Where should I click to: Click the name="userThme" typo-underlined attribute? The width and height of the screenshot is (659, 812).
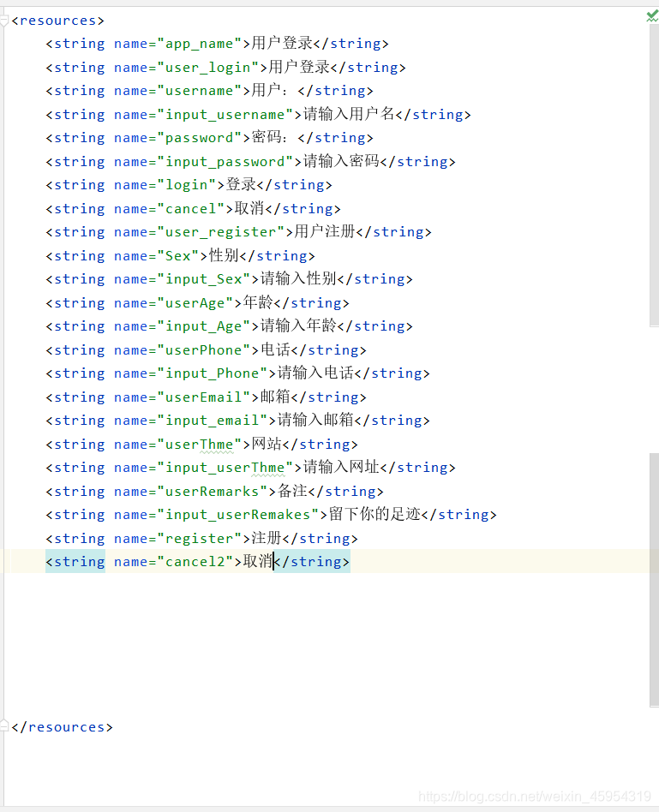click(177, 445)
